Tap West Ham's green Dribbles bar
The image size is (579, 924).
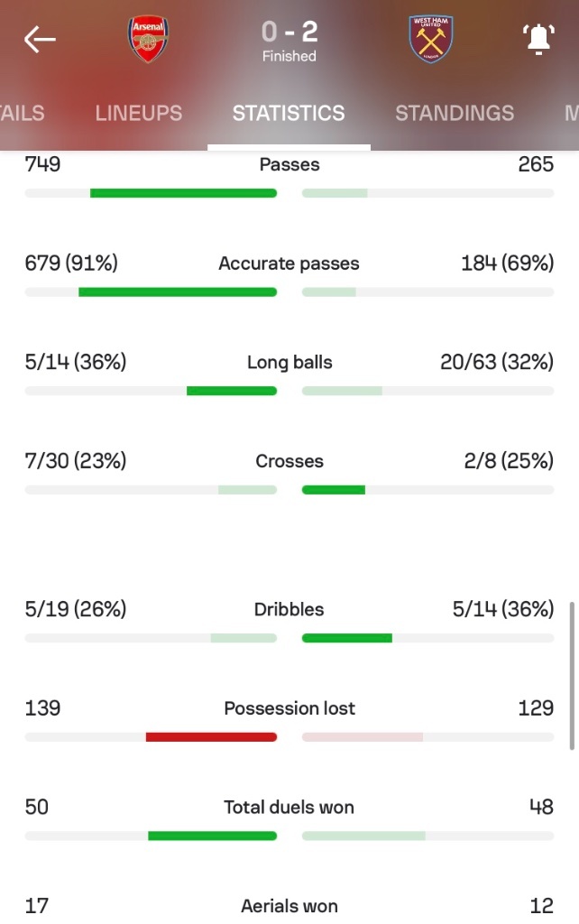(x=347, y=638)
